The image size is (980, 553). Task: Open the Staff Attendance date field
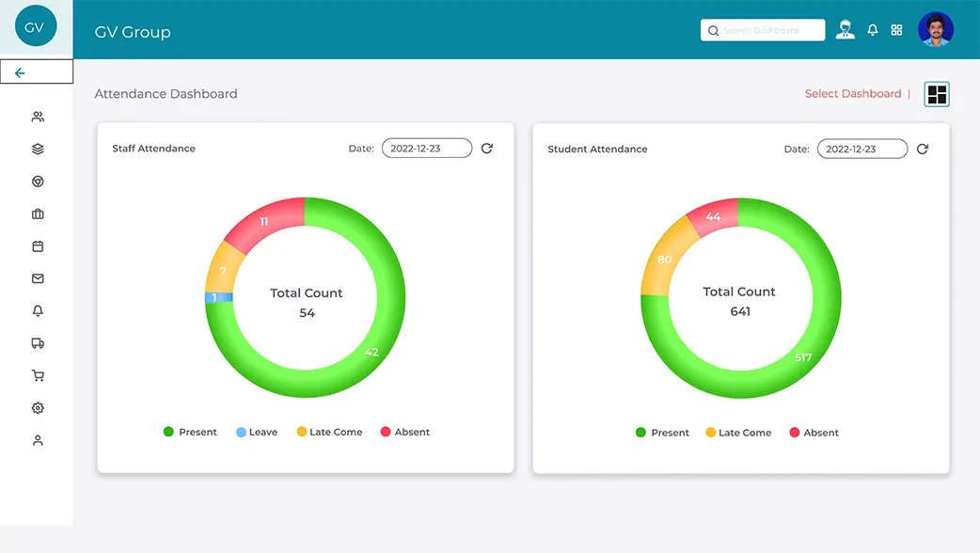click(x=427, y=148)
